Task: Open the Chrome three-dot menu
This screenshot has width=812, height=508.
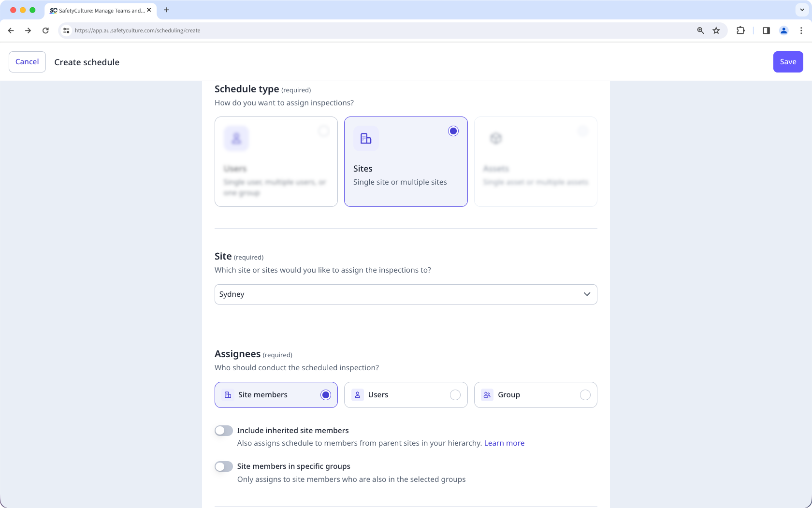Action: pyautogui.click(x=801, y=30)
